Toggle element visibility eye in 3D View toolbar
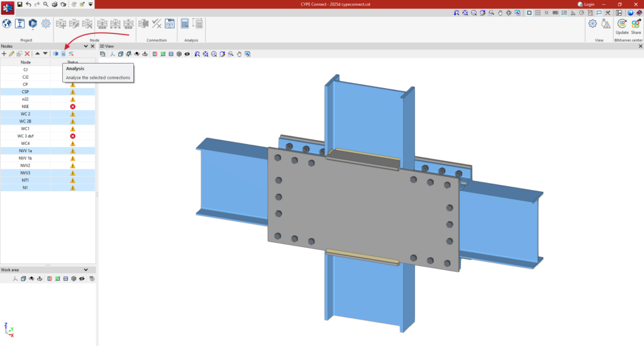 [x=187, y=54]
